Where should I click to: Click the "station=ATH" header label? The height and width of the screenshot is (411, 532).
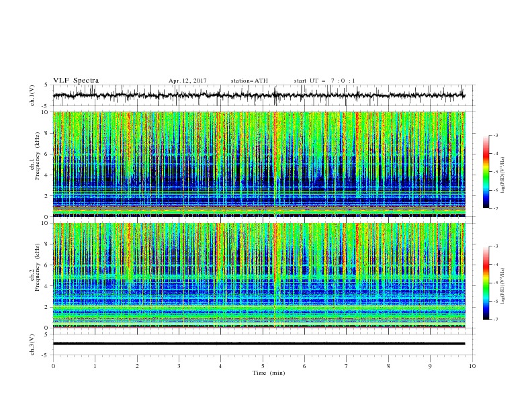249,81
